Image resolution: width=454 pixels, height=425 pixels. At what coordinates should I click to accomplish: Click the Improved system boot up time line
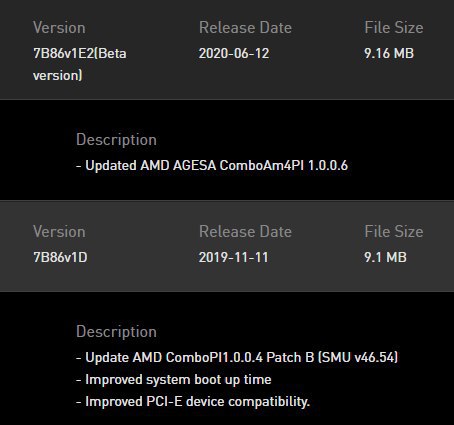174,380
